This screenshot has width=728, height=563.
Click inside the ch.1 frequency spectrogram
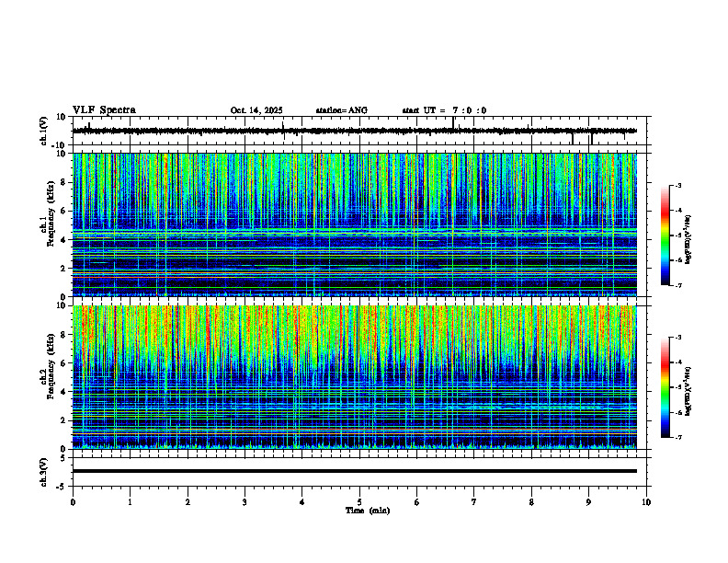(x=355, y=224)
